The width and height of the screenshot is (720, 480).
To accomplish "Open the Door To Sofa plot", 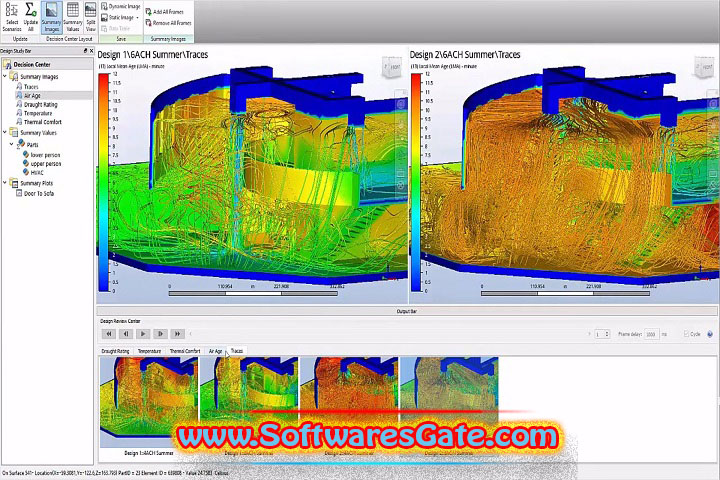I will point(35,193).
